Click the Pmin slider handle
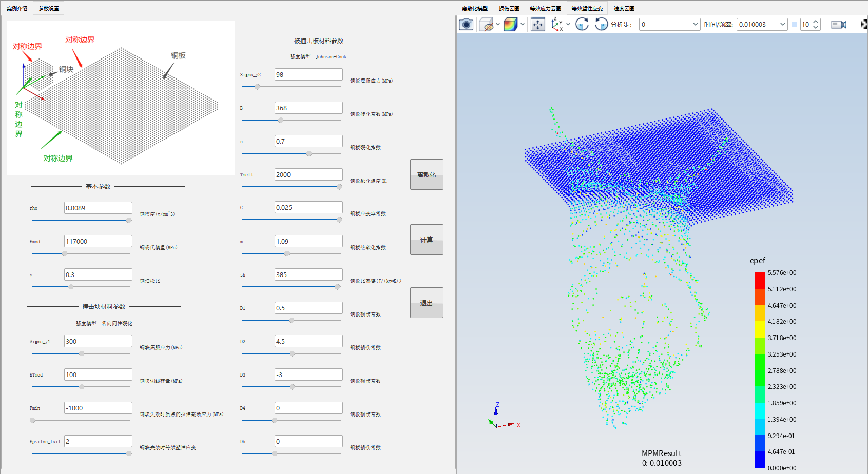Viewport: 868px width, 474px height. click(32, 420)
